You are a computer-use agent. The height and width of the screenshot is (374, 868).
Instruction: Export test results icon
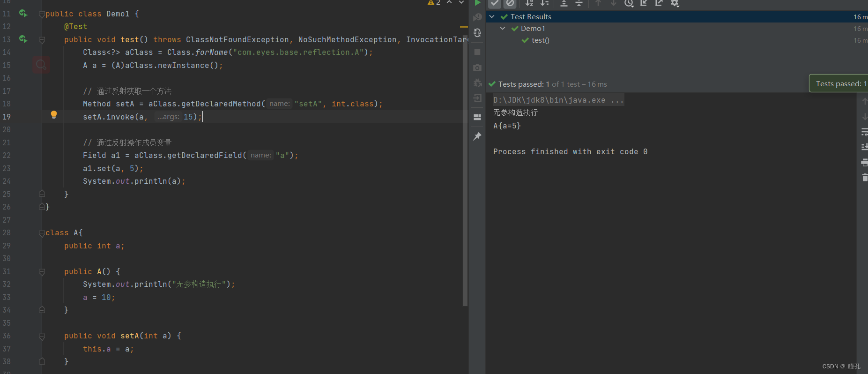pos(659,3)
